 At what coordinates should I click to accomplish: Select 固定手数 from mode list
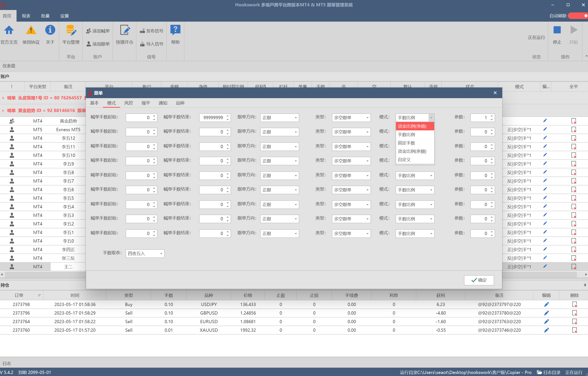point(406,143)
